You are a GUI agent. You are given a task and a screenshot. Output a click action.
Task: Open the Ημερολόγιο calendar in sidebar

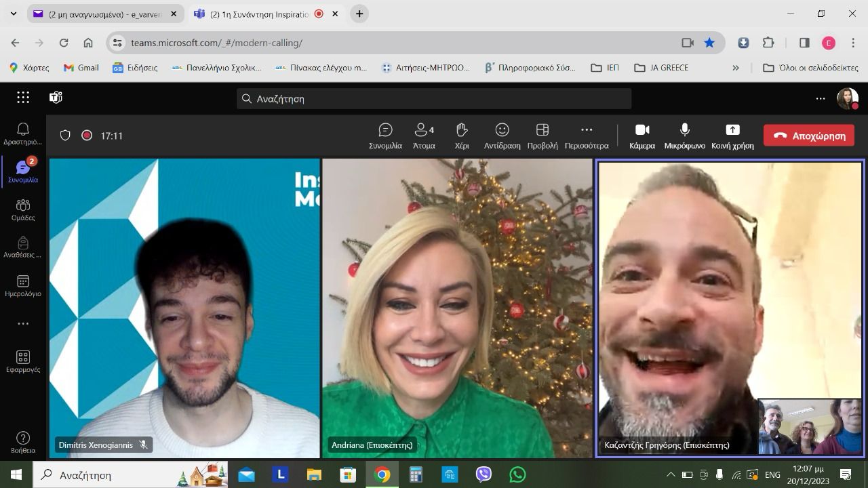(x=22, y=285)
